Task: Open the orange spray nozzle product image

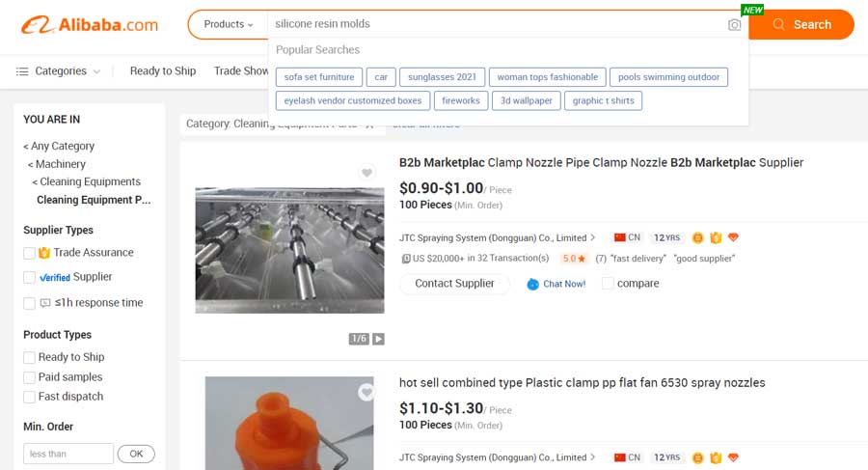Action: [x=289, y=424]
